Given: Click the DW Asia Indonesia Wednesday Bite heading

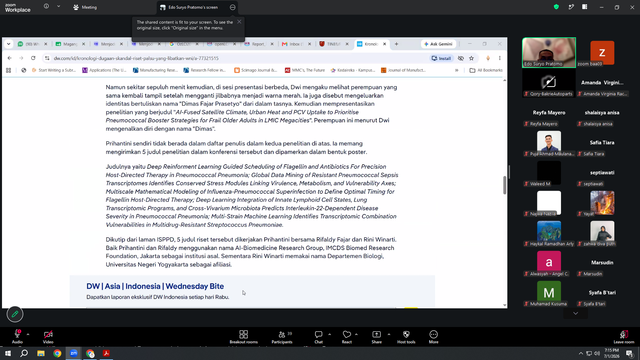Looking at the screenshot, I should [x=155, y=286].
